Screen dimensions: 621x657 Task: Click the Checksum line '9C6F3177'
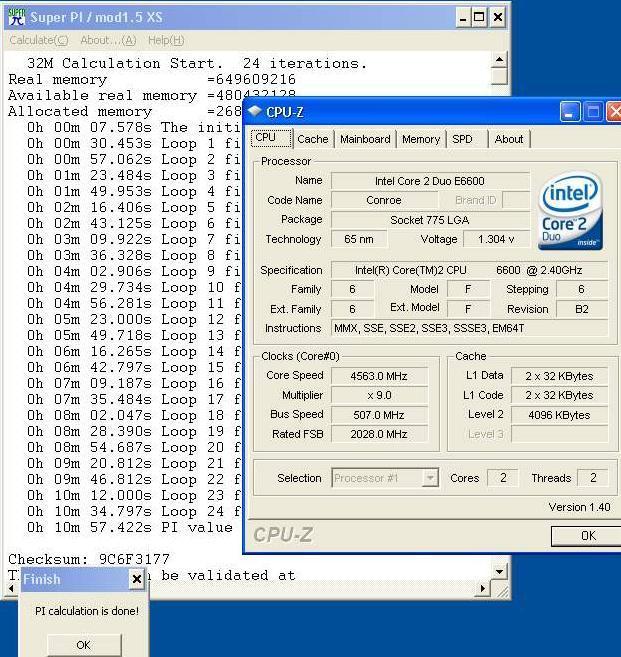tap(89, 559)
